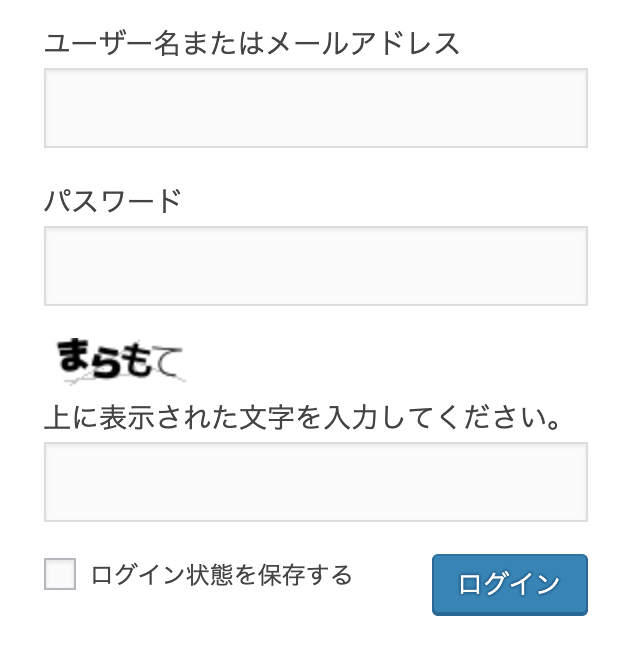628x652 pixels.
Task: Click the box for typing displayed characters
Action: tap(315, 482)
